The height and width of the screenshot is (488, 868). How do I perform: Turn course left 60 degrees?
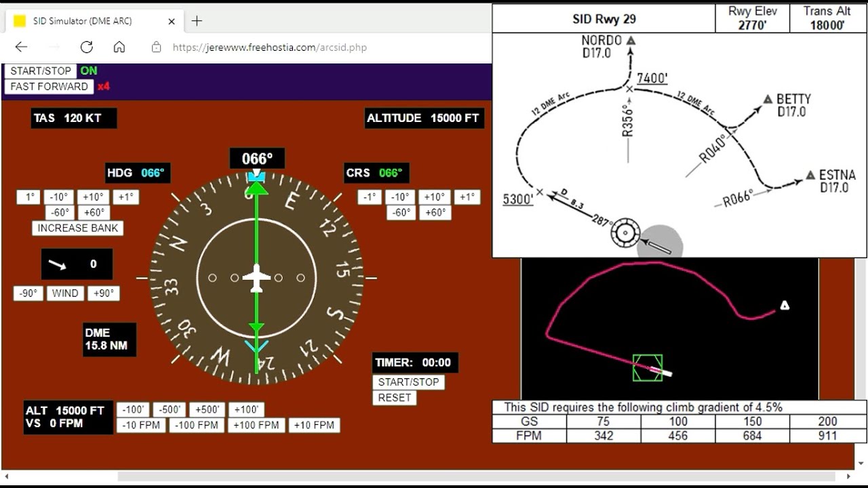[x=400, y=213]
